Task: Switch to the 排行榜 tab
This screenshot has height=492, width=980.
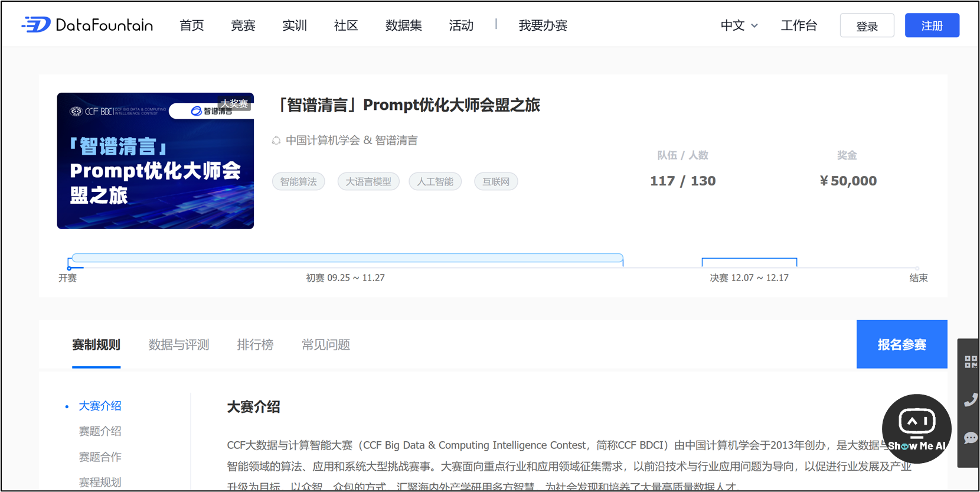Action: point(255,345)
